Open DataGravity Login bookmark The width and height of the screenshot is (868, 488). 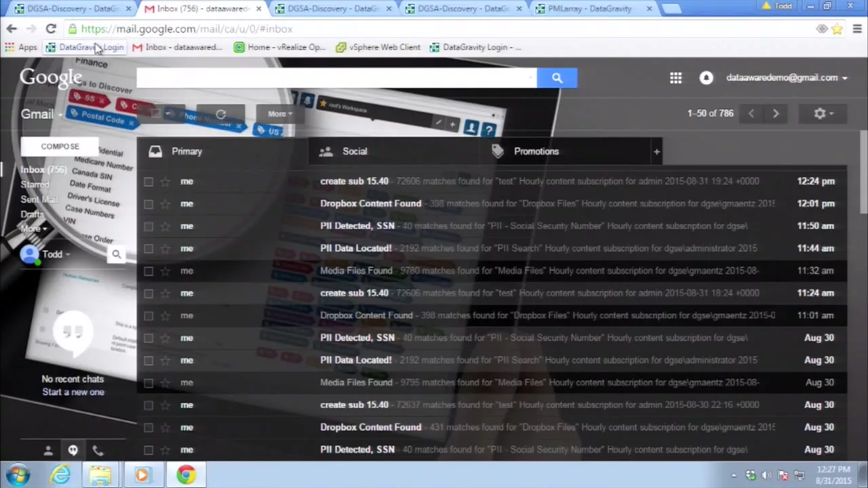tap(85, 47)
